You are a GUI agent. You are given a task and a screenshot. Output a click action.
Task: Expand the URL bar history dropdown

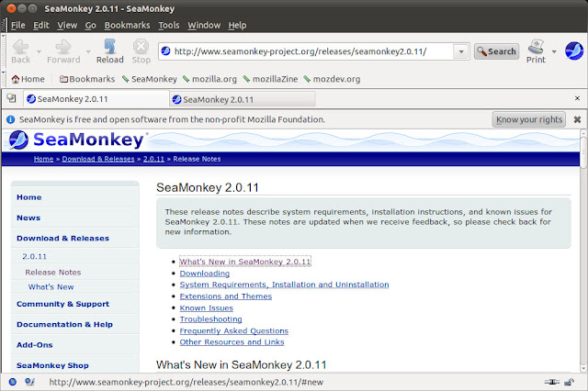[x=461, y=51]
